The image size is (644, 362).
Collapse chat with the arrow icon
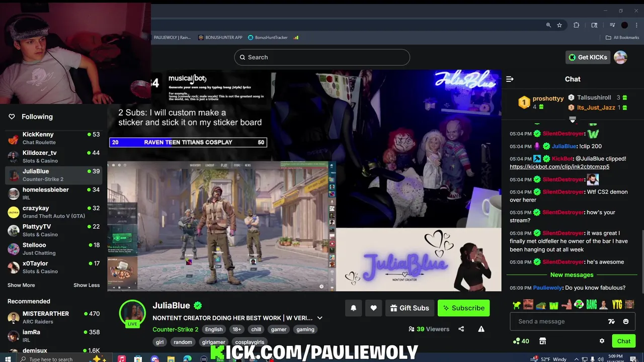click(x=510, y=79)
